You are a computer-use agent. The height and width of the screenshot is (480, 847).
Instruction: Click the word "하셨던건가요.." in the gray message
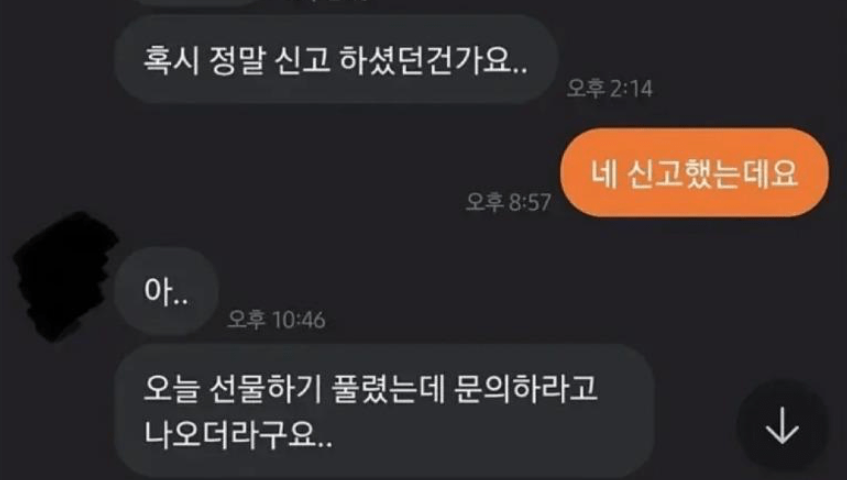[433, 60]
